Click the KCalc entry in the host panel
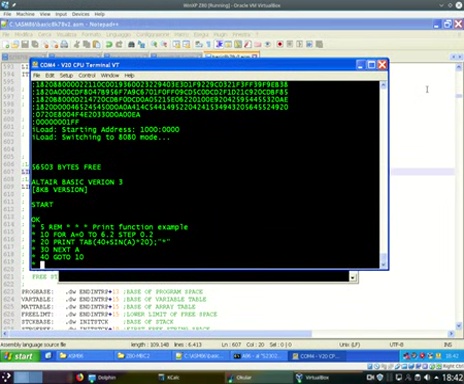This screenshot has height=384, width=464. click(x=169, y=377)
